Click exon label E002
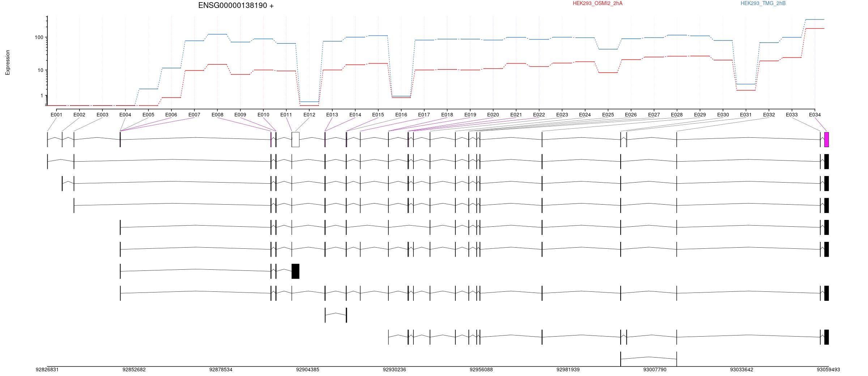868x376 pixels. click(x=79, y=115)
